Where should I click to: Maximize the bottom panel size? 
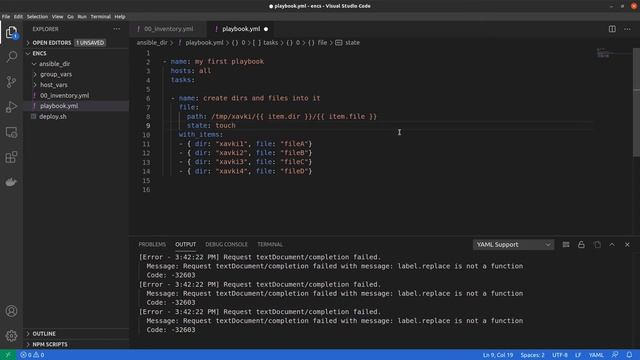pyautogui.click(x=612, y=244)
